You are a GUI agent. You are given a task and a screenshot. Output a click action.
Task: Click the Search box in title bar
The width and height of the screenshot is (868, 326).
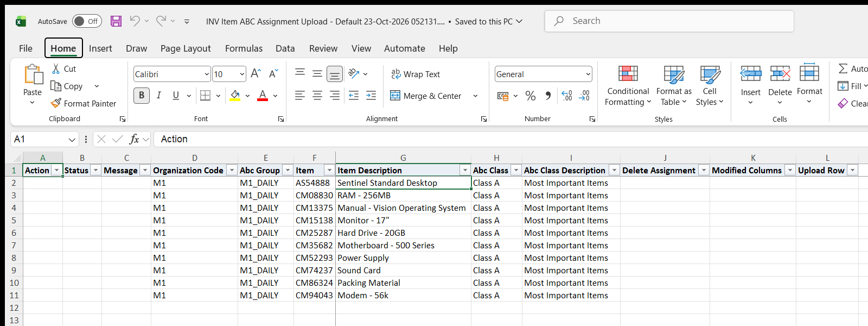coord(669,21)
